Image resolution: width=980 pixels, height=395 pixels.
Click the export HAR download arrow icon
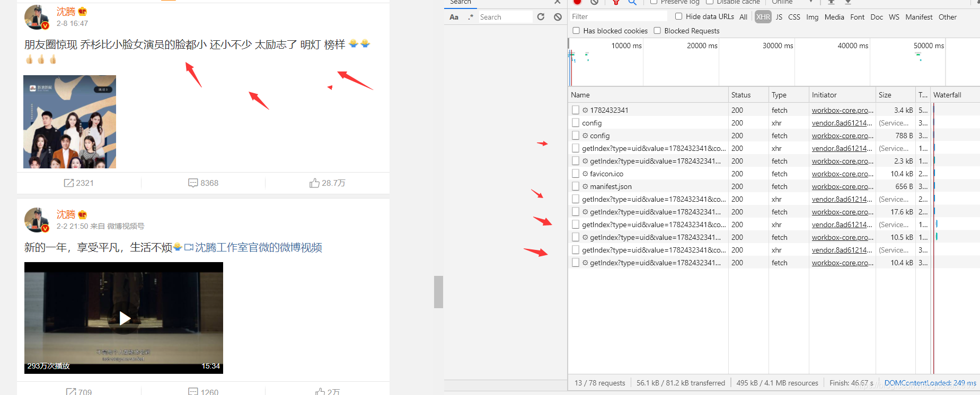click(848, 2)
